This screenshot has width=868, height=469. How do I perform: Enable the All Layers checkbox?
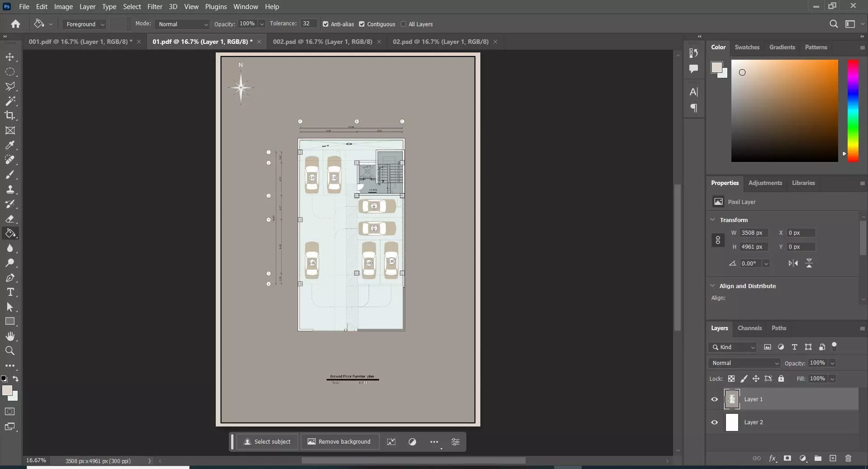pos(403,24)
